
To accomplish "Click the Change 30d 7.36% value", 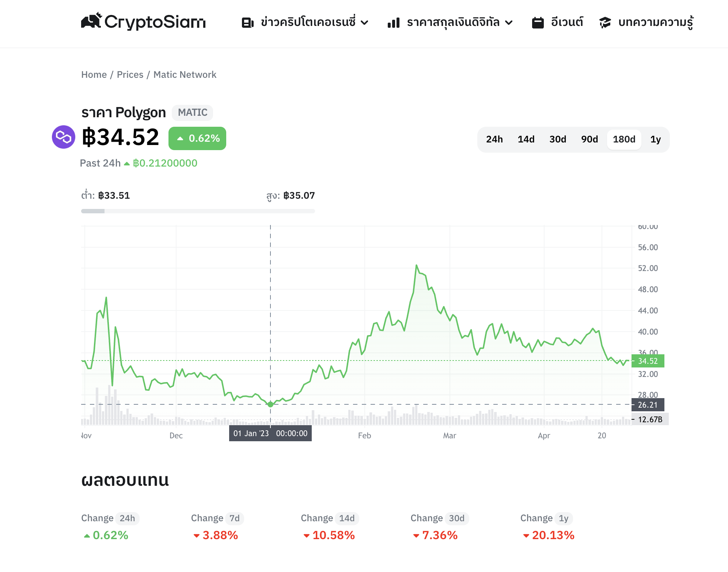I will [x=440, y=535].
